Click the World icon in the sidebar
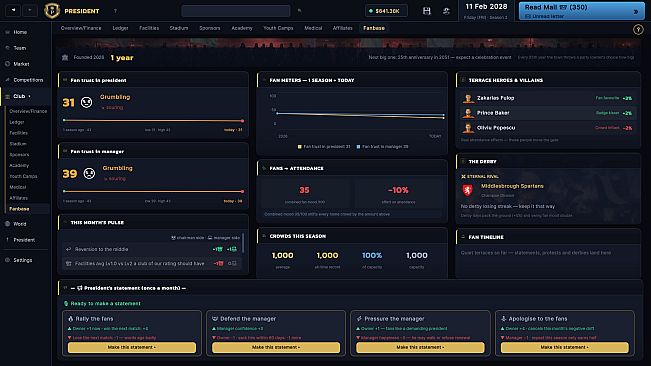This screenshot has width=651, height=366. tap(7, 224)
